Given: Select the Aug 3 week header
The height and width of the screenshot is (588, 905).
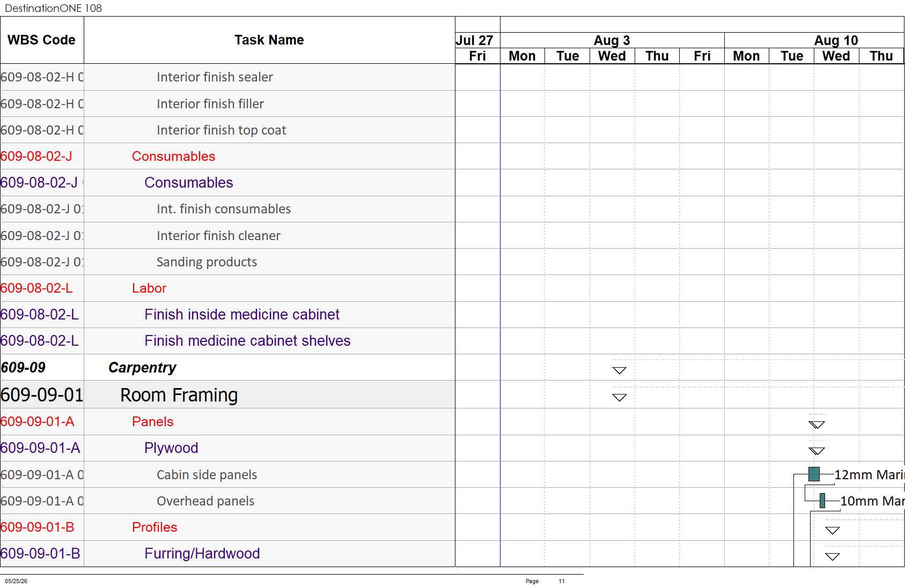Looking at the screenshot, I should tap(612, 40).
